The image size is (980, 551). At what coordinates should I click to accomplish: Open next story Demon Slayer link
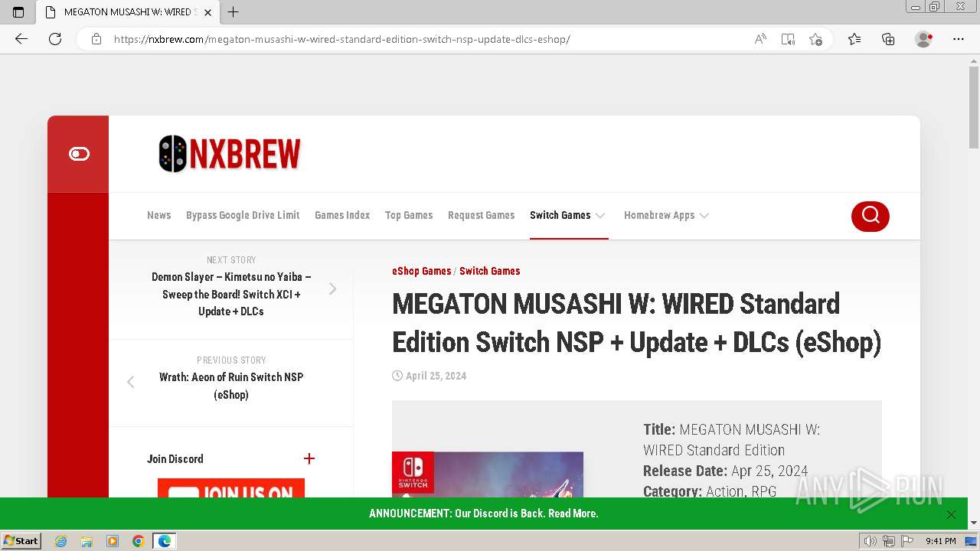pos(231,294)
